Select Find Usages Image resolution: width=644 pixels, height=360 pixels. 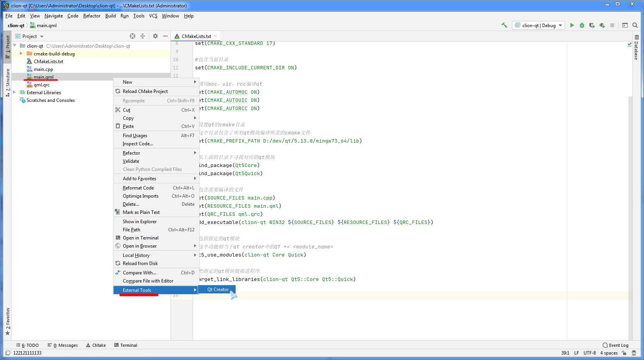click(x=156, y=136)
